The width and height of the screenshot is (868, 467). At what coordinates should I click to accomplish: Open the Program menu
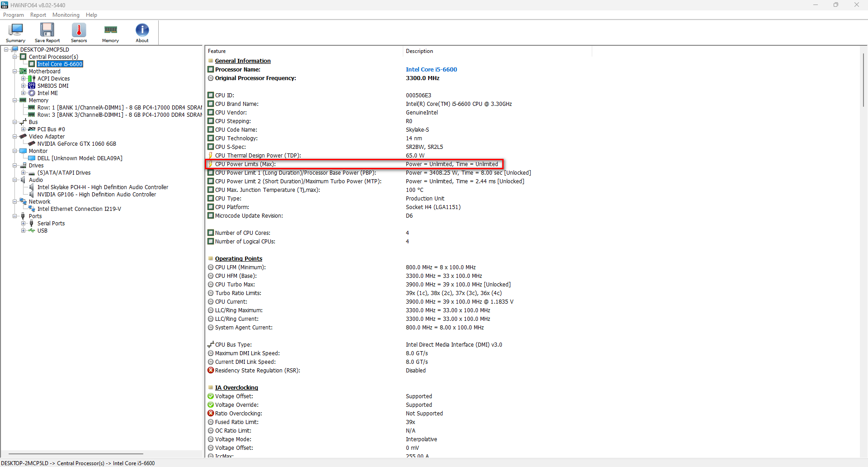click(x=14, y=15)
